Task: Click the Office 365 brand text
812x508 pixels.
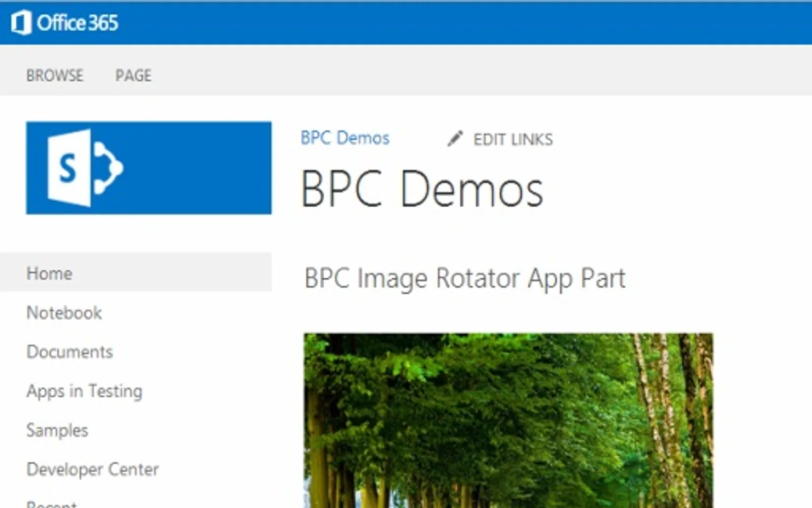Action: click(78, 23)
